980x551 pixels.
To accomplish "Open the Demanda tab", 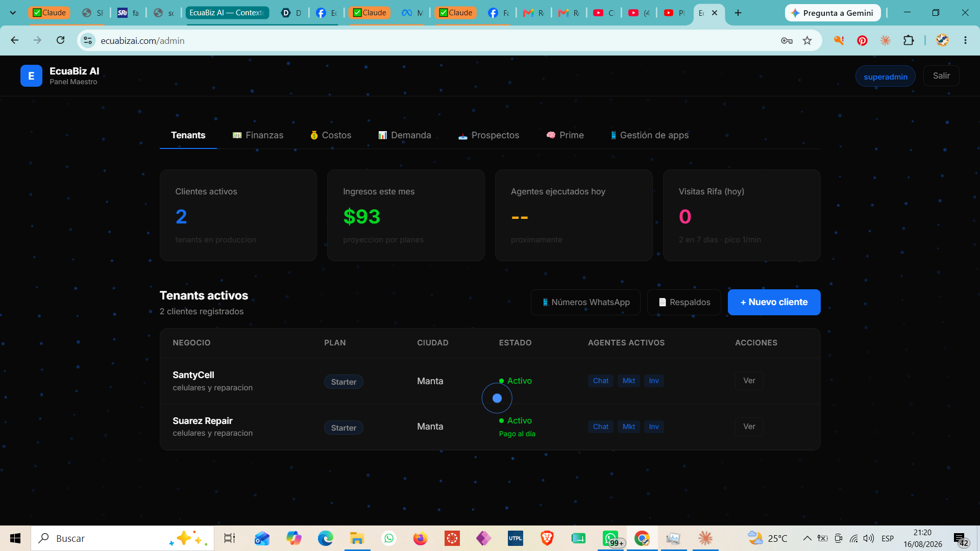I will (x=405, y=135).
